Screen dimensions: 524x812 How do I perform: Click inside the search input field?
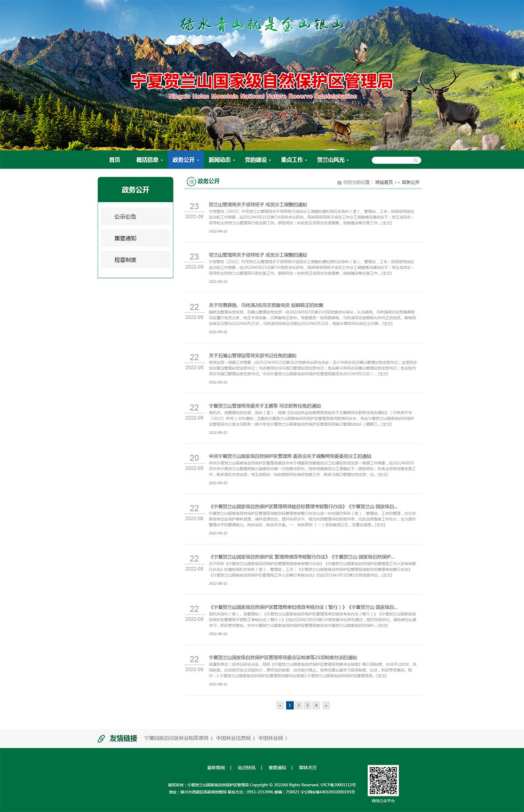pos(392,160)
